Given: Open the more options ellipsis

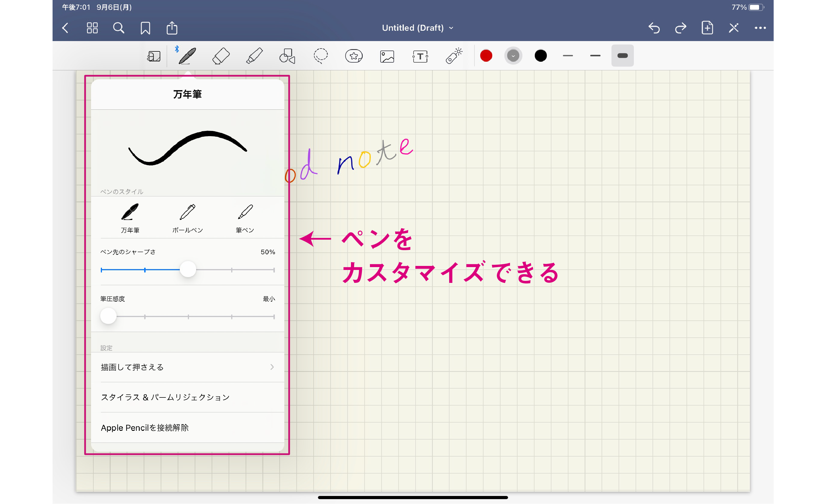Looking at the screenshot, I should [x=760, y=28].
